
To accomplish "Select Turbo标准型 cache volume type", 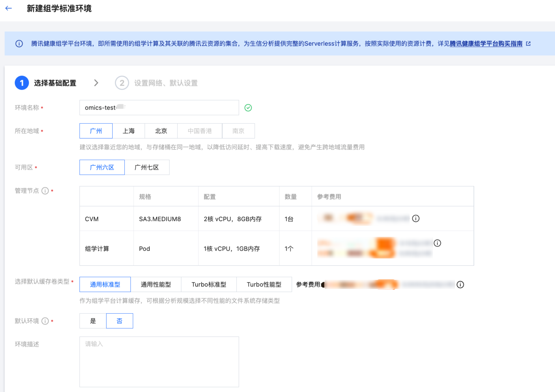I will (209, 285).
